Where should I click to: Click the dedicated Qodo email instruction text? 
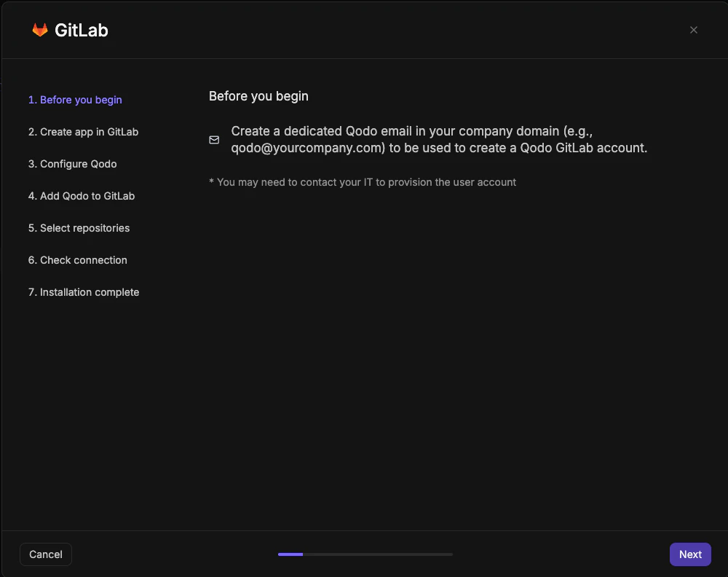click(x=439, y=139)
